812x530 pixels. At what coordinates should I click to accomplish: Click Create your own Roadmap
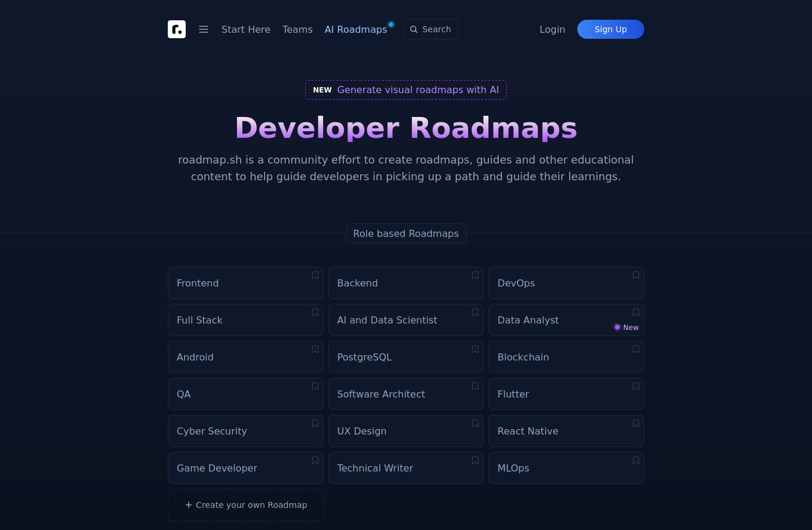tap(245, 505)
